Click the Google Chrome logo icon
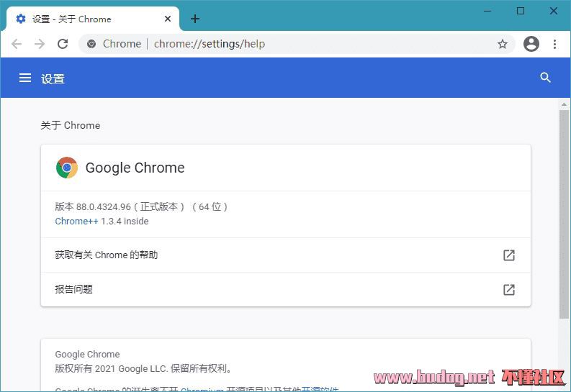 tap(67, 168)
